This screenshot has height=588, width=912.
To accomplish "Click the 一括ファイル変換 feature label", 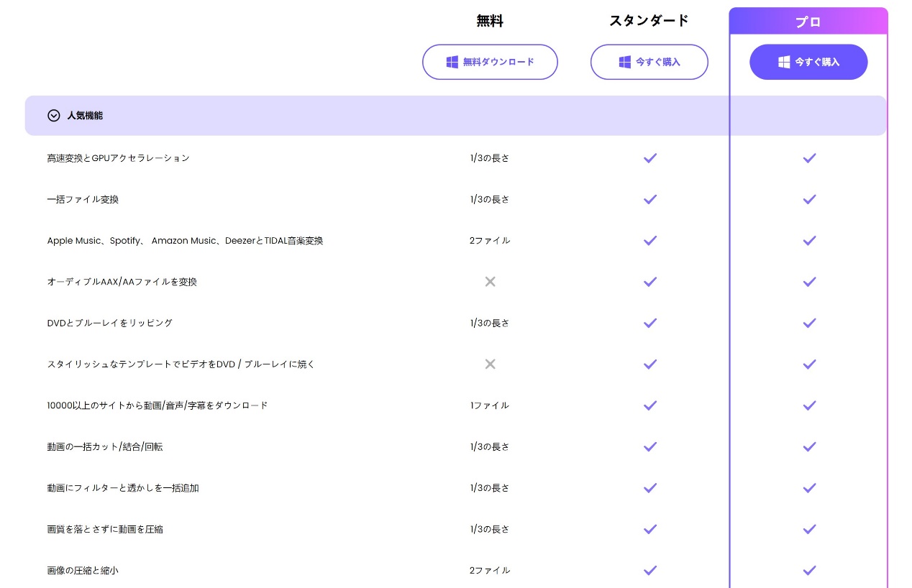I will coord(83,199).
